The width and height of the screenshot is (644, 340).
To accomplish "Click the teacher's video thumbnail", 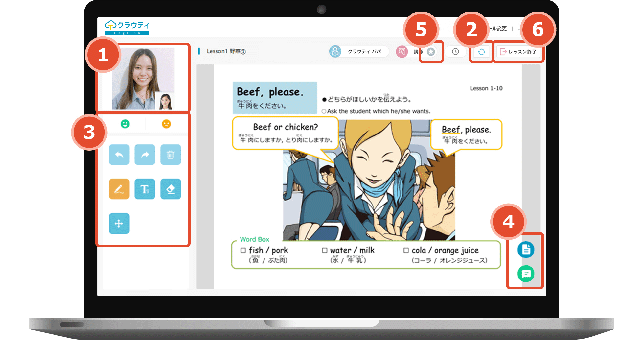I will pos(143,78).
